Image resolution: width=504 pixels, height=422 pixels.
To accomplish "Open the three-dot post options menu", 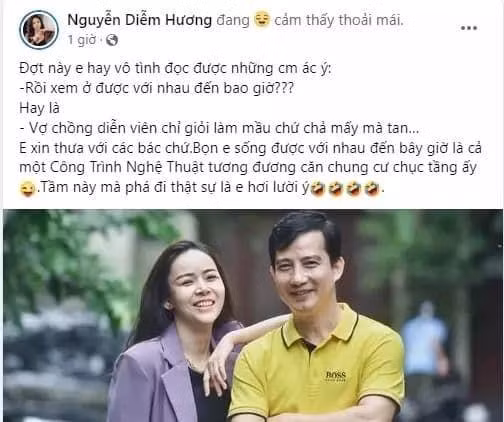I will [469, 28].
